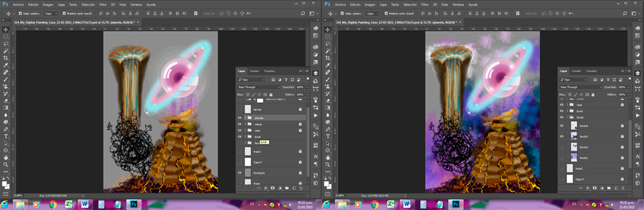The height and width of the screenshot is (210, 644).
Task: Collapse the fondo group in right panel
Action: pyautogui.click(x=567, y=117)
